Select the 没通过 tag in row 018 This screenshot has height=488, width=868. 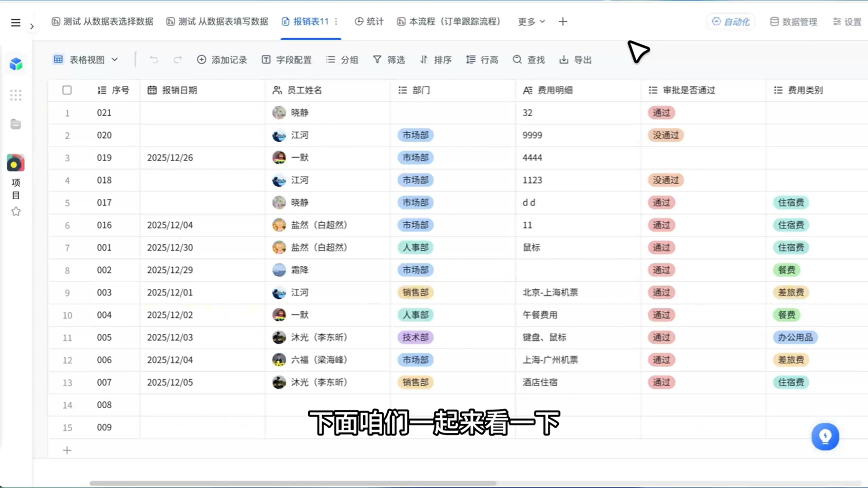click(x=666, y=180)
